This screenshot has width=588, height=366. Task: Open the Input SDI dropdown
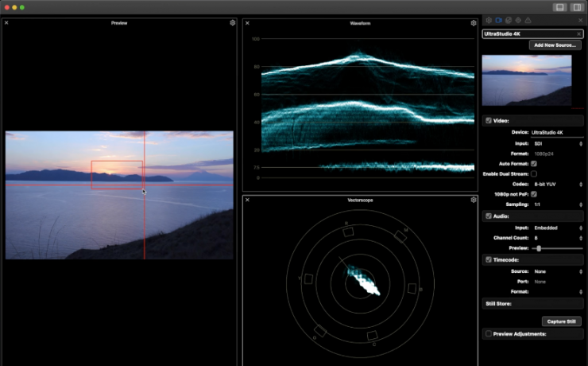point(556,142)
